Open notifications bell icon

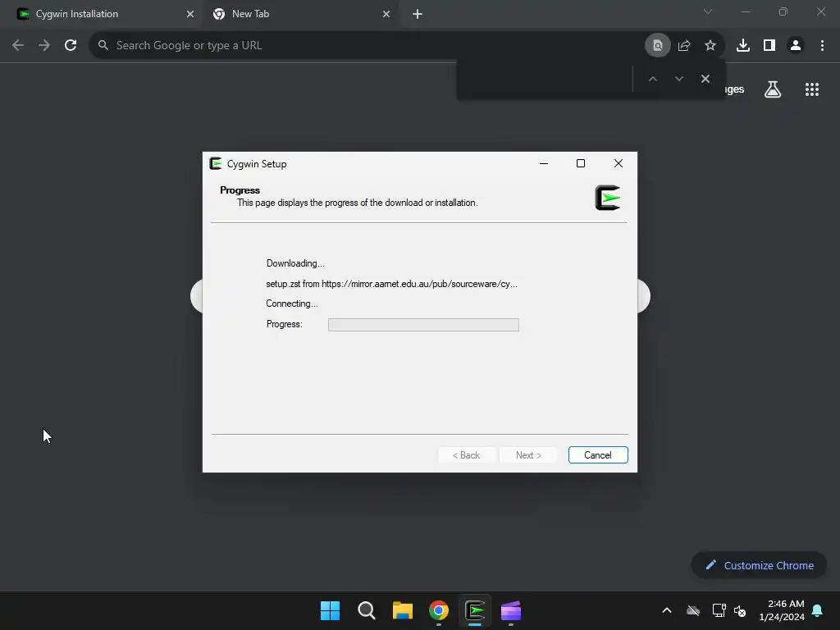[818, 610]
